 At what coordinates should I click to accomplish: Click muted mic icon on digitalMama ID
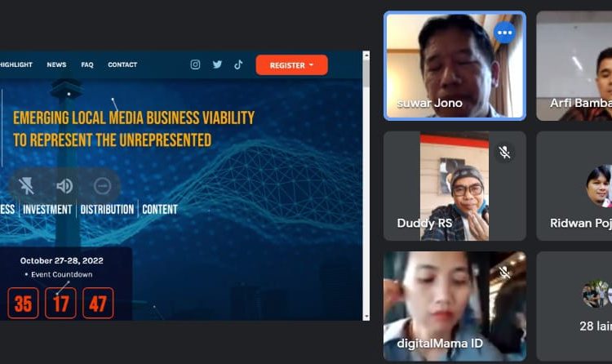click(x=504, y=272)
